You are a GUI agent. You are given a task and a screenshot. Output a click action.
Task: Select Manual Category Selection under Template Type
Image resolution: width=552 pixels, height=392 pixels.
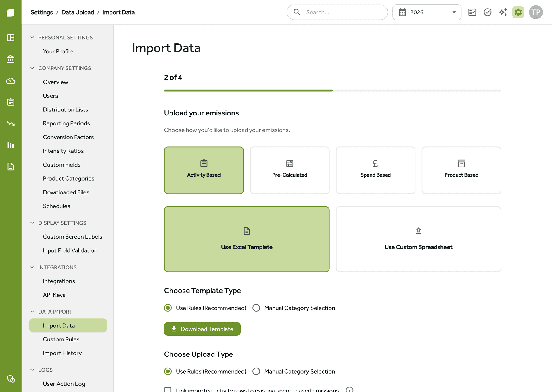click(x=256, y=308)
